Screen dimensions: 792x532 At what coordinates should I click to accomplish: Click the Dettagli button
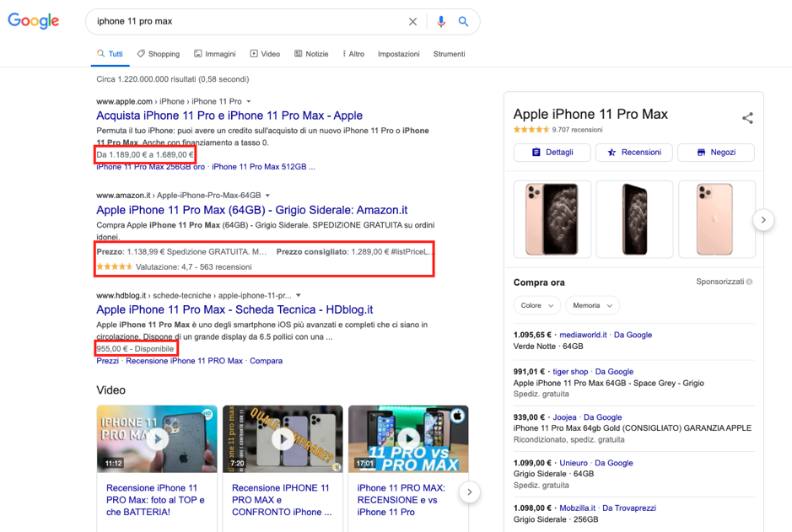552,153
